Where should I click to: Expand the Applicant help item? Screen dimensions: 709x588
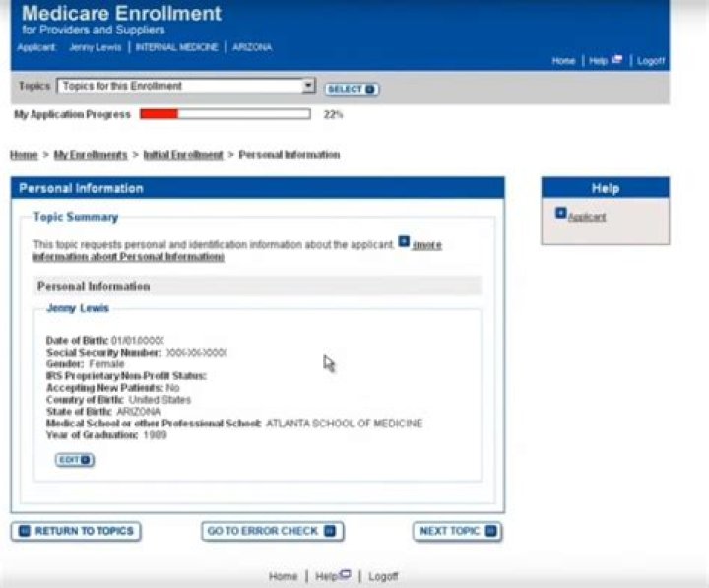coord(587,217)
